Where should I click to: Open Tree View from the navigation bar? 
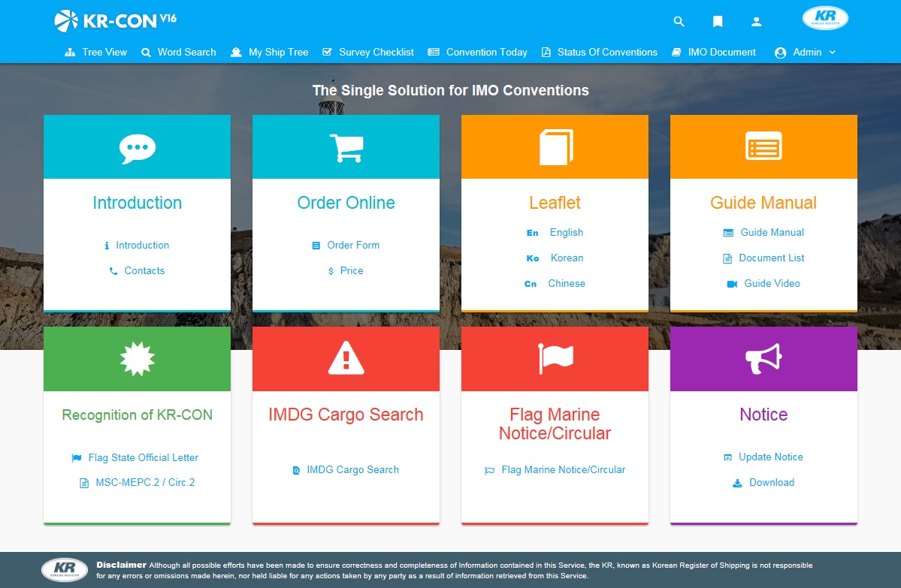96,53
